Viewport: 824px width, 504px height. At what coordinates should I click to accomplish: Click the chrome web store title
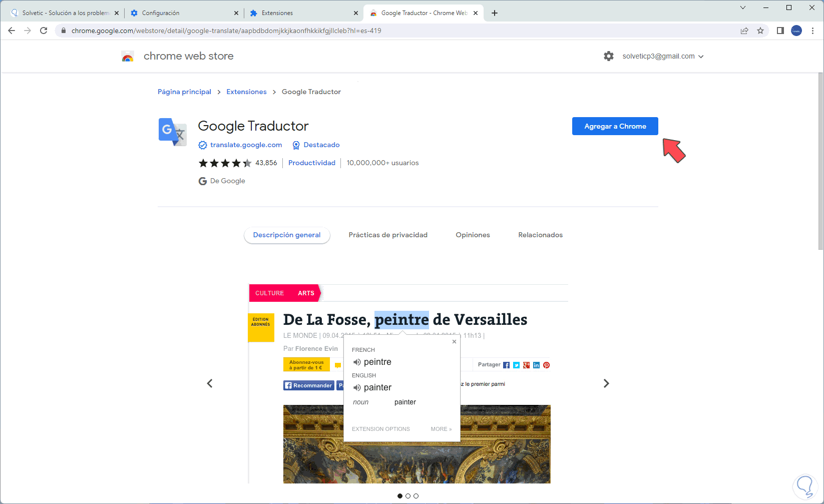point(189,56)
